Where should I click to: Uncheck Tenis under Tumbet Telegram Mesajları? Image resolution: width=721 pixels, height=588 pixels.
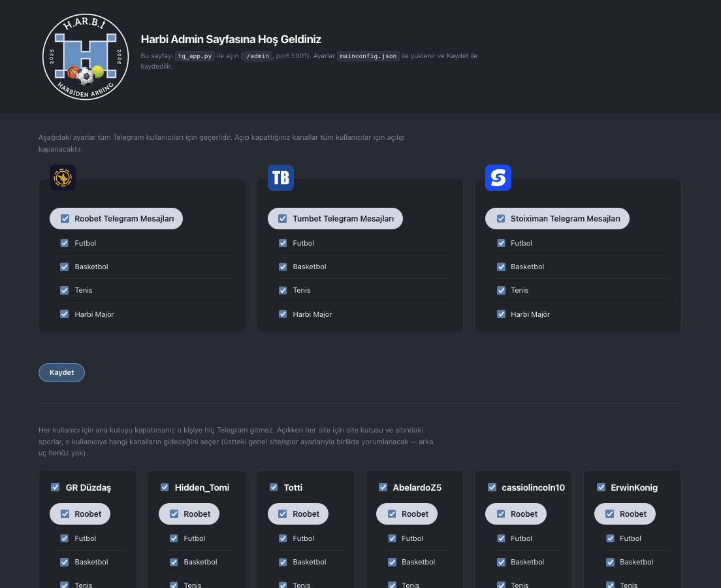tap(283, 290)
